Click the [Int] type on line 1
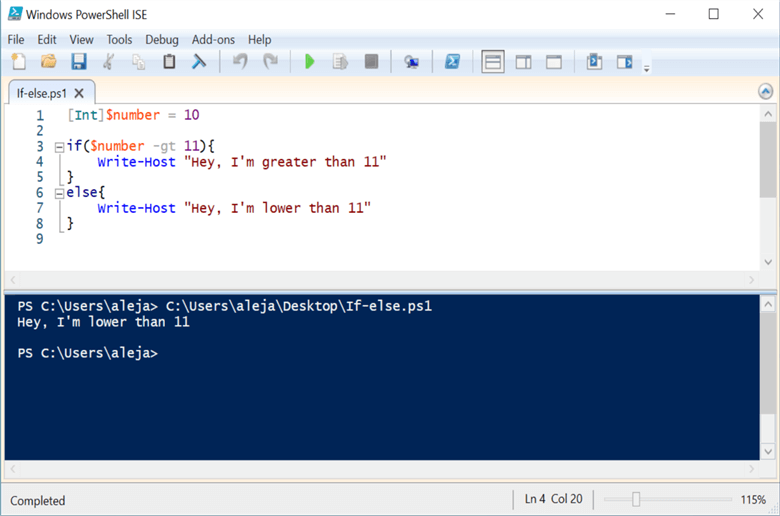Screen dimensions: 780x516 click(86, 115)
